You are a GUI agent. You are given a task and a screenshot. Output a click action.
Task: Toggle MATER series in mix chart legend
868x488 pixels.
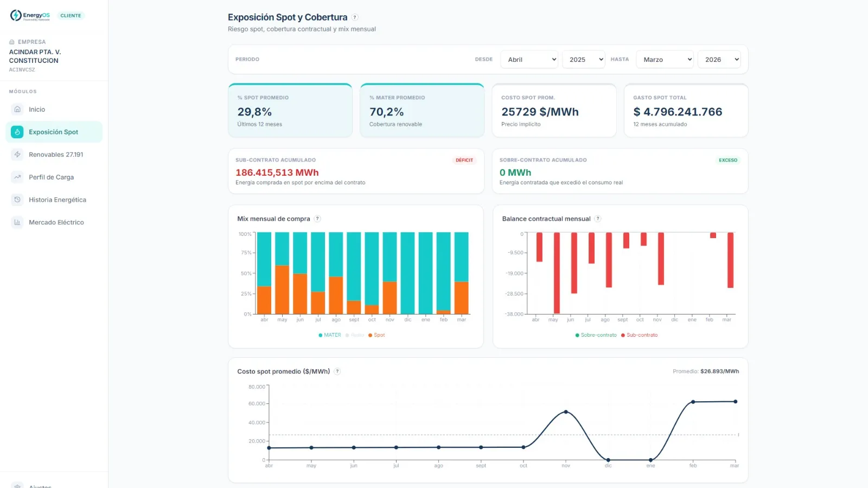point(330,335)
